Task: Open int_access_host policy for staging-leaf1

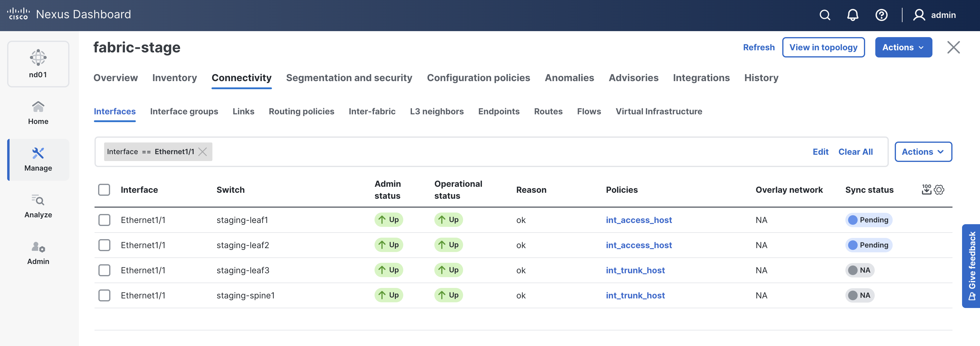Action: pyautogui.click(x=638, y=220)
